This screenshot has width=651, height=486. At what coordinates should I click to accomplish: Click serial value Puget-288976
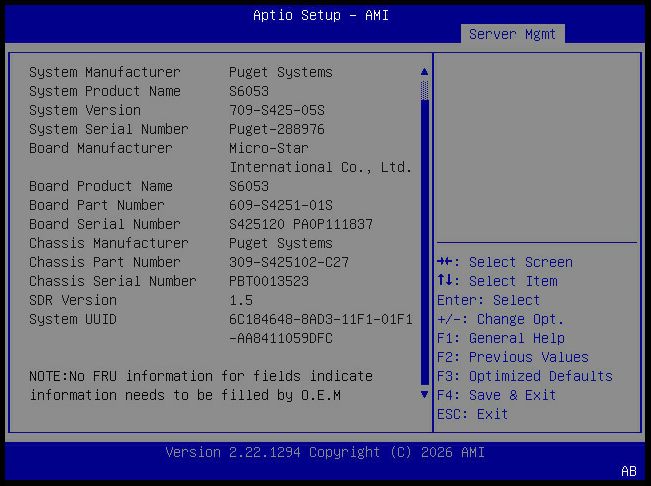click(277, 129)
